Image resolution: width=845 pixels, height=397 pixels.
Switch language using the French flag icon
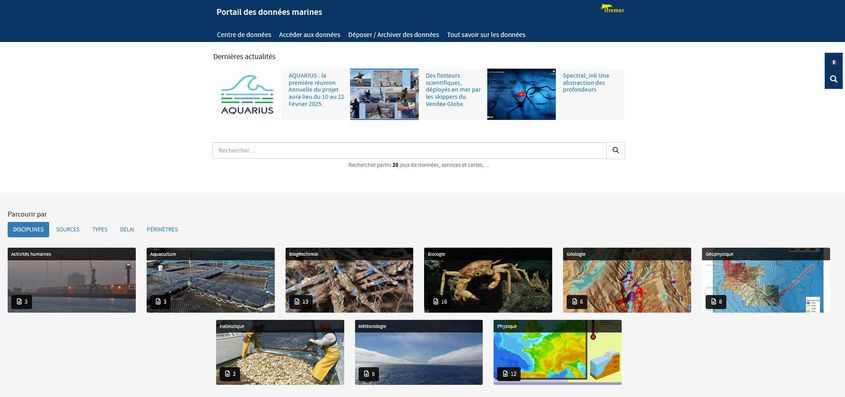(x=834, y=62)
